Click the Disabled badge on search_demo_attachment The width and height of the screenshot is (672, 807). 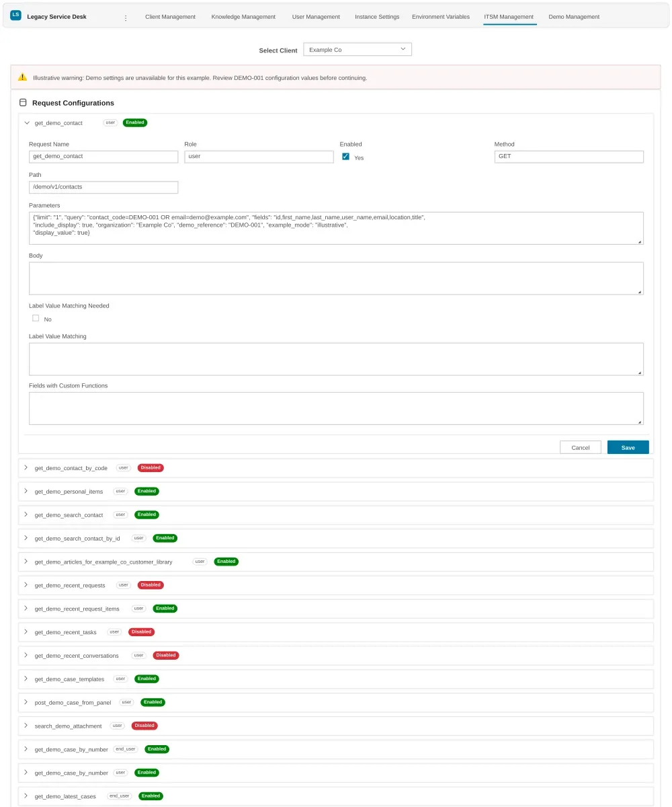(x=144, y=726)
